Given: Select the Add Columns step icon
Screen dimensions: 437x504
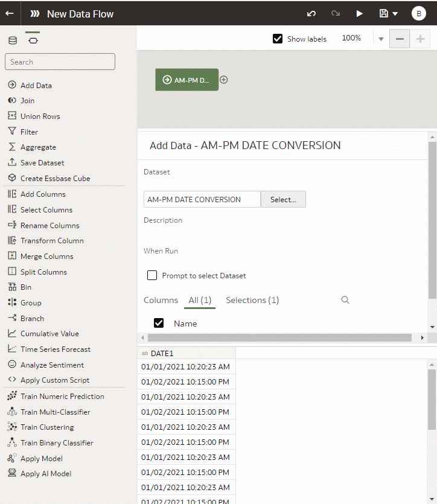Looking at the screenshot, I should coord(12,194).
